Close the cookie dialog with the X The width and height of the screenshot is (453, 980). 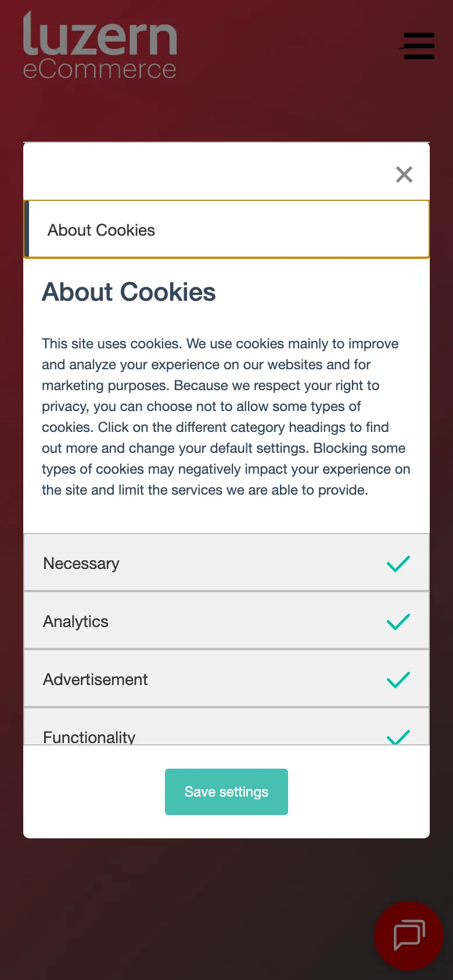[x=404, y=174]
